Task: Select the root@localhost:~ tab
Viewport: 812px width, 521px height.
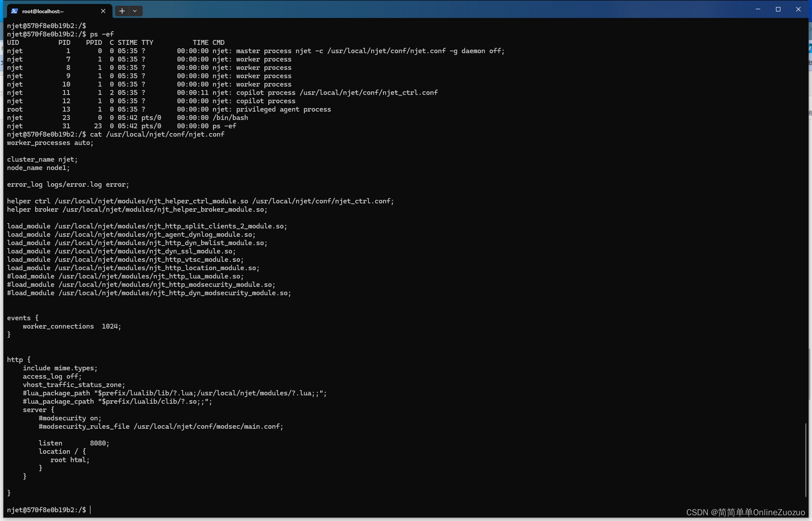Action: tap(60, 11)
